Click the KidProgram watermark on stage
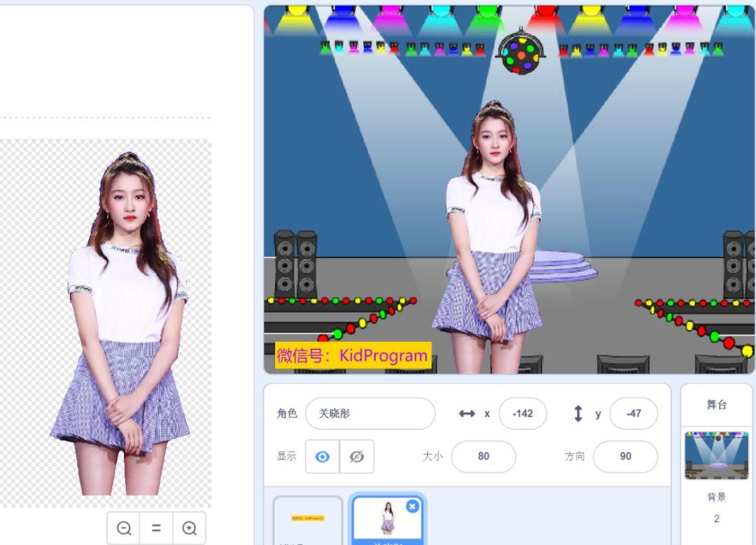This screenshot has height=545, width=756. click(x=352, y=355)
